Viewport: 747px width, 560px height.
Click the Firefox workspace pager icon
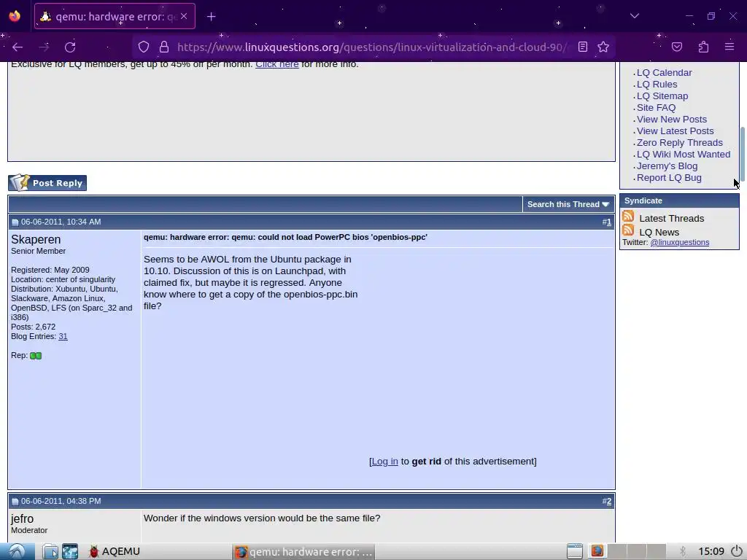(597, 551)
